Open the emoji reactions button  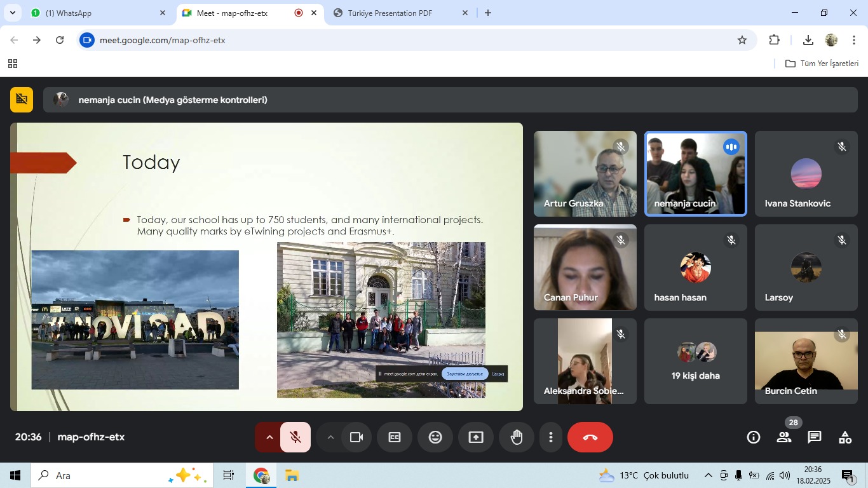point(435,437)
